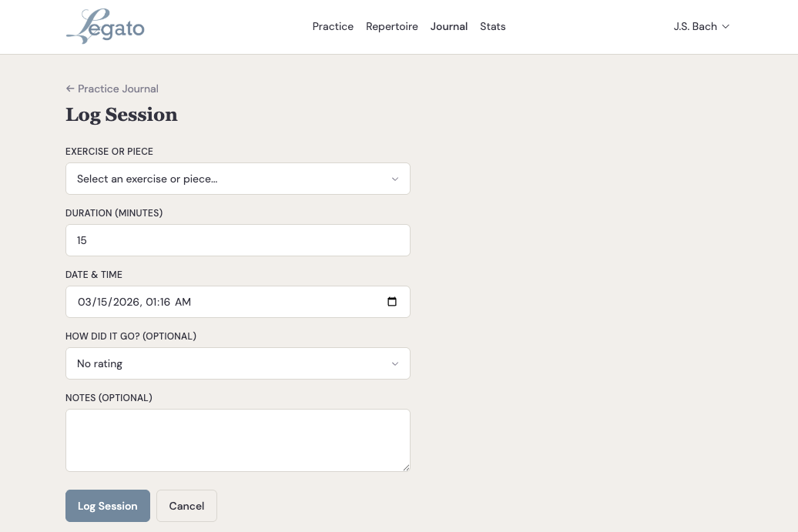Switch to the Journal nav item
Viewport: 798px width, 532px height.
(449, 26)
